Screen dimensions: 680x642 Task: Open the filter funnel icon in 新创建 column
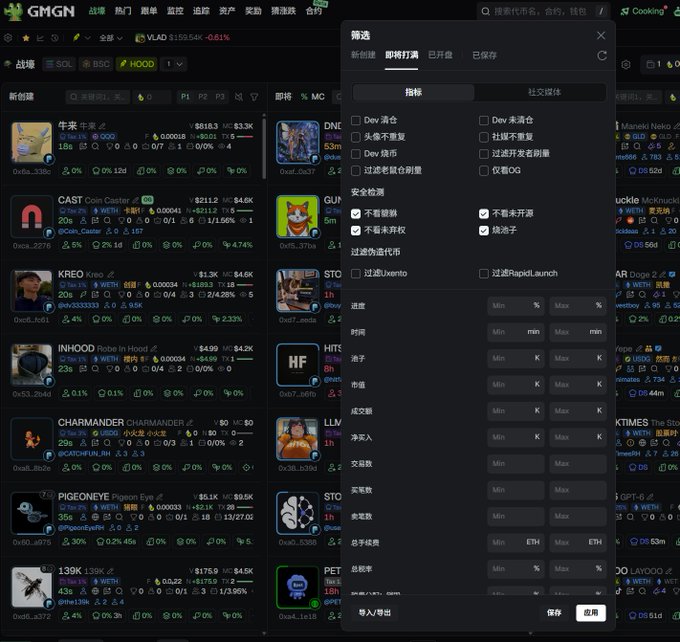255,97
